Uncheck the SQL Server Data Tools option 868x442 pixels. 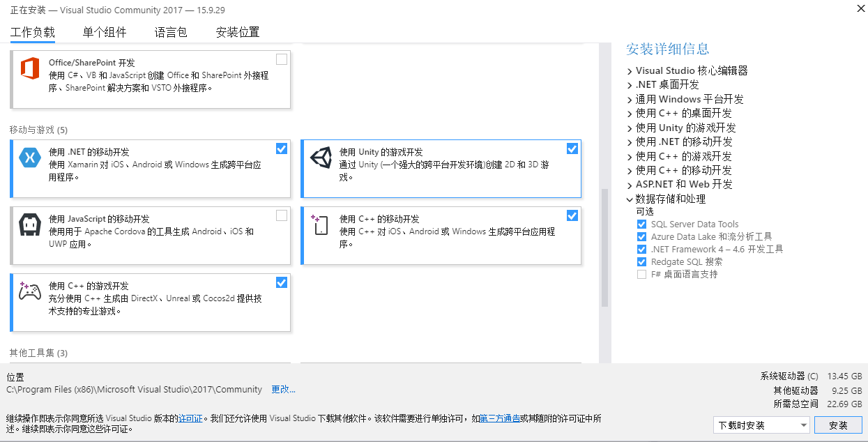pyautogui.click(x=641, y=224)
